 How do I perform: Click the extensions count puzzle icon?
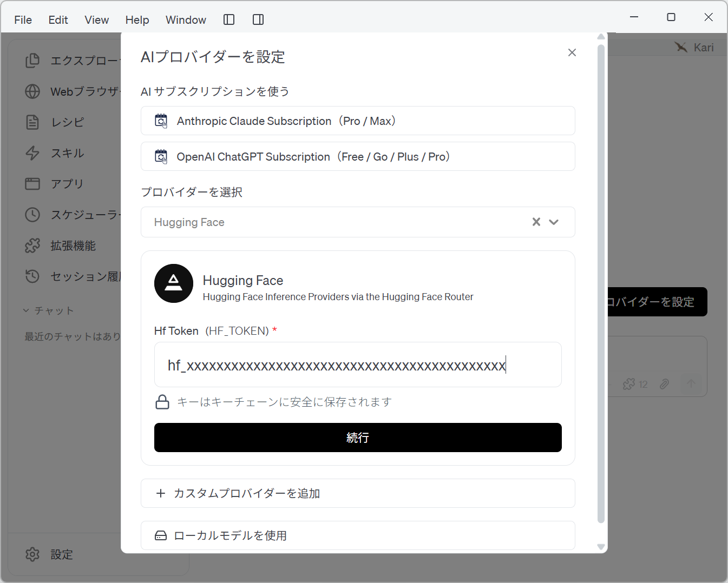tap(629, 384)
